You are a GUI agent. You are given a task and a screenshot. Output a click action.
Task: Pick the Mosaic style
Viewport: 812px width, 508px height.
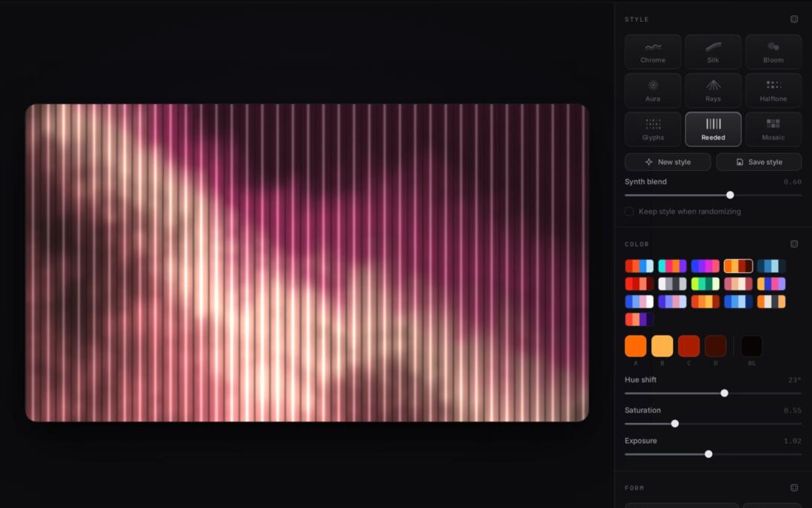(x=773, y=129)
